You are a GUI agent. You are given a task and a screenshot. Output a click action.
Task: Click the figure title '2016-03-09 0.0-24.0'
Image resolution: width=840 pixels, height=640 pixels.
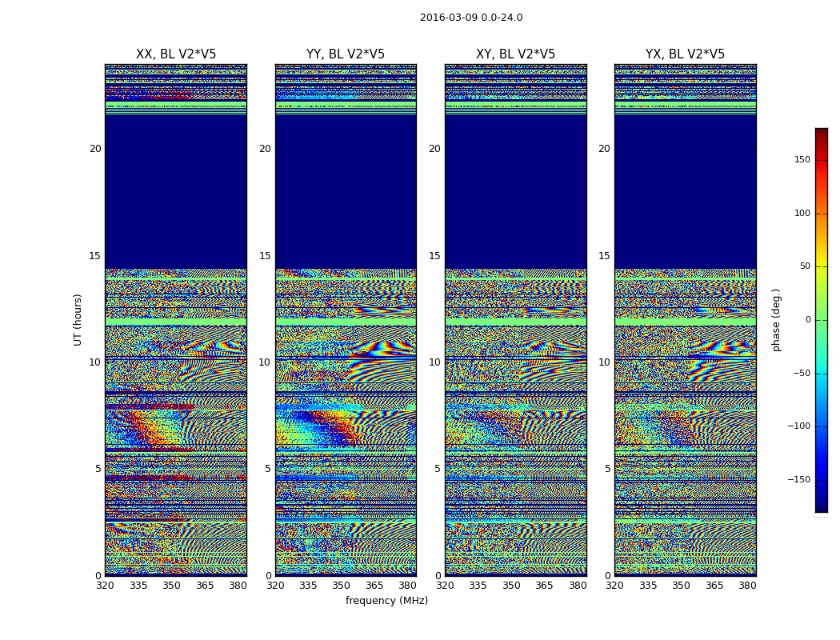pos(470,18)
